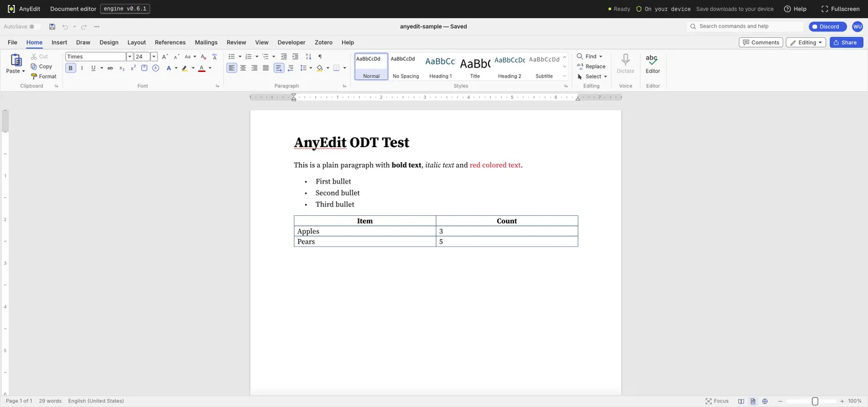
Task: Click the Comments button
Action: 761,42
